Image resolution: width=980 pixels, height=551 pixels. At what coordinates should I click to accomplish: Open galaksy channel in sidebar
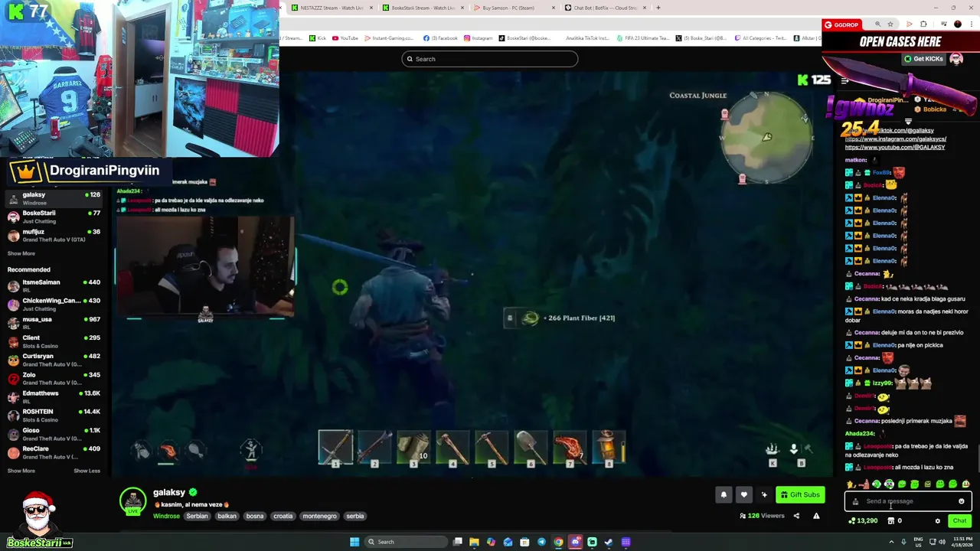tap(54, 198)
